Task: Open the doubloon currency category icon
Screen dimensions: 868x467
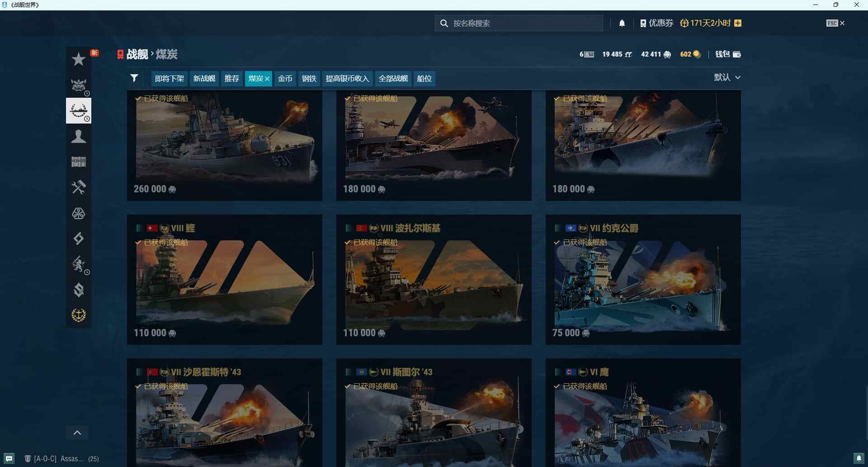Action: coord(79,290)
